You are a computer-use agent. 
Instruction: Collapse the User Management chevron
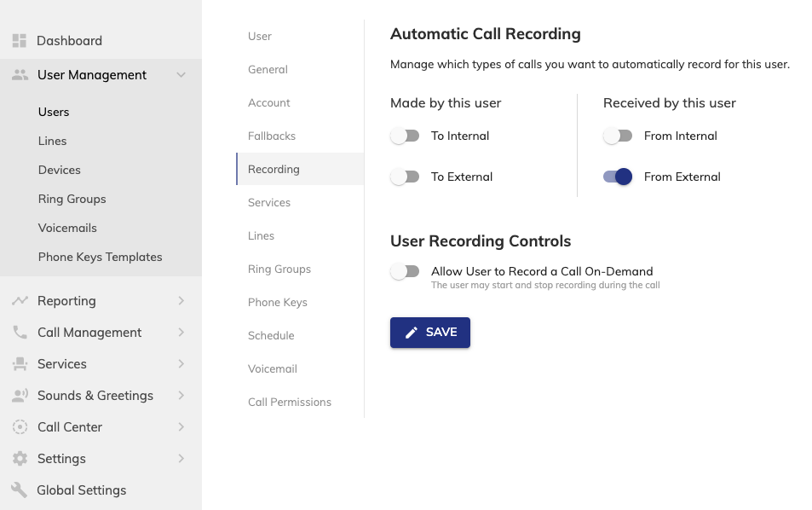(x=181, y=75)
